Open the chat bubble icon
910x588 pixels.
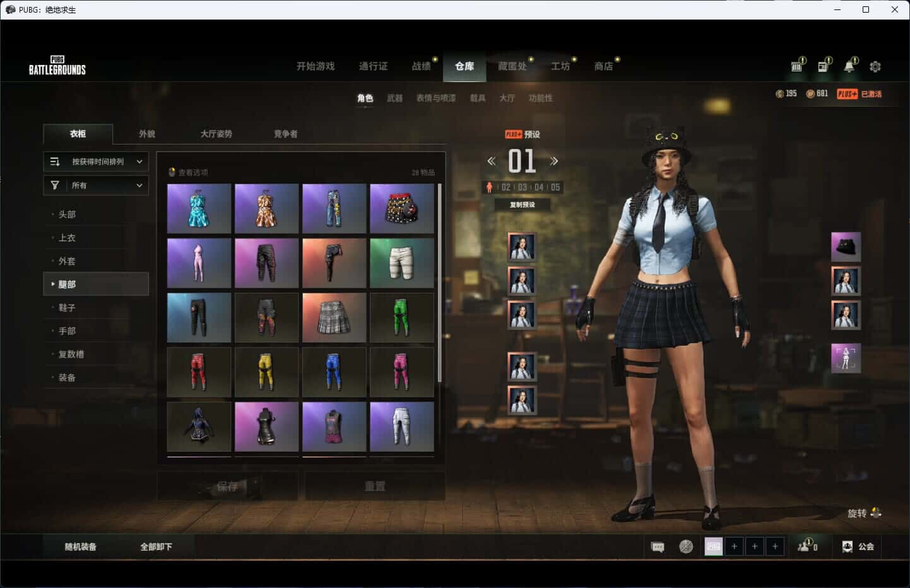[x=658, y=547]
